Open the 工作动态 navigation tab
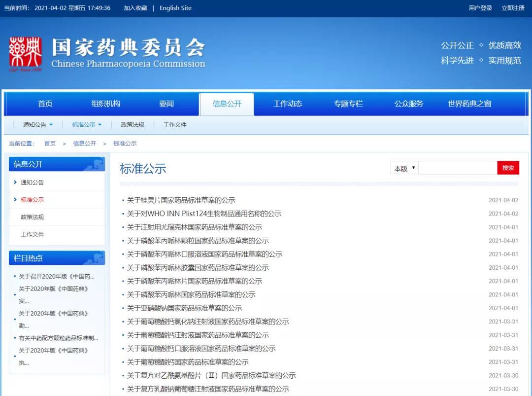The image size is (532, 396). click(x=288, y=104)
